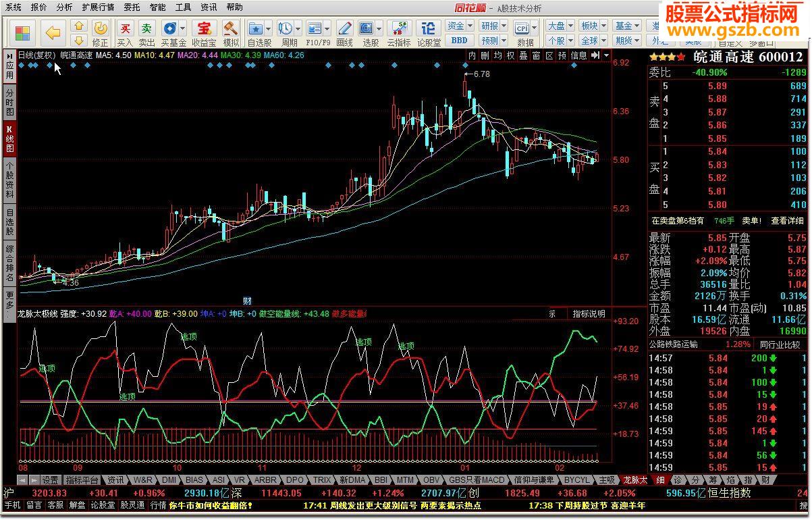Click the collapse arrow above 应用 sidebar

[x=9, y=55]
